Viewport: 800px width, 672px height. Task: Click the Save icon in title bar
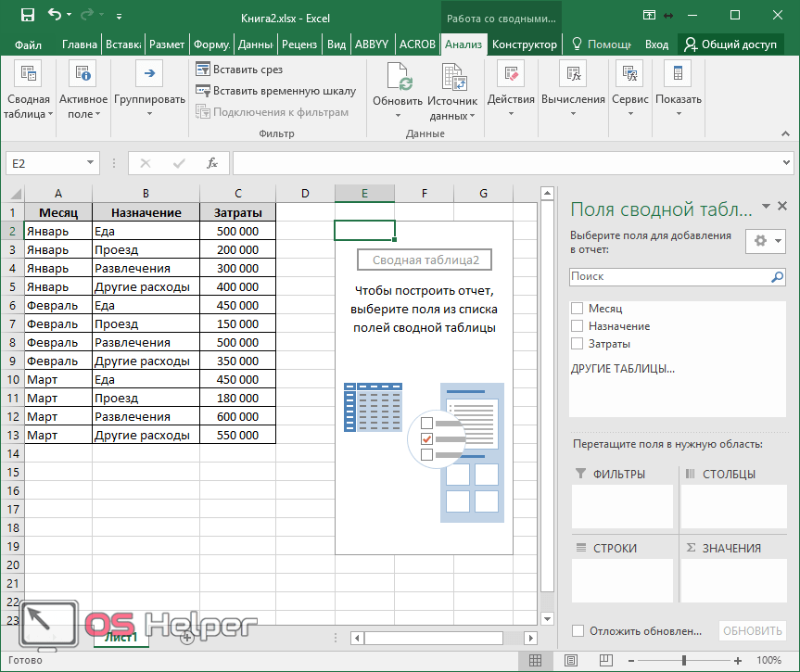(27, 15)
